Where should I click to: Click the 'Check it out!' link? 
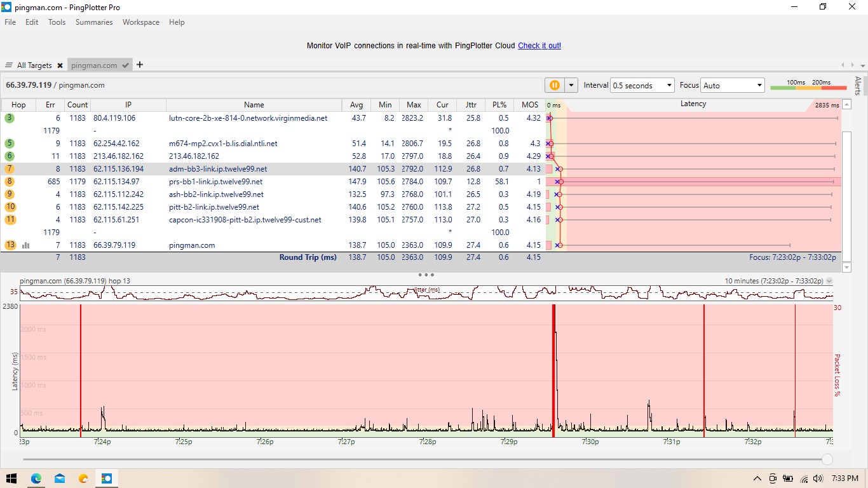tap(539, 46)
